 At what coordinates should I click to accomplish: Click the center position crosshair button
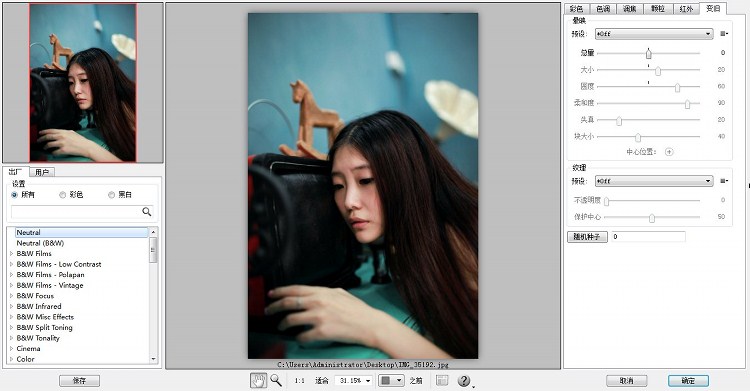(669, 152)
